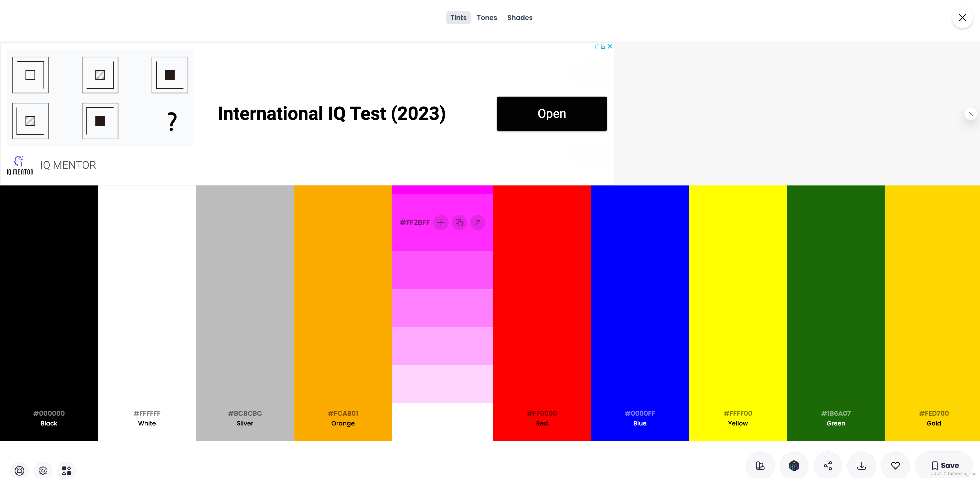Pick the lightest pink tint swatch
Screen dimensions: 980x478
pos(442,384)
